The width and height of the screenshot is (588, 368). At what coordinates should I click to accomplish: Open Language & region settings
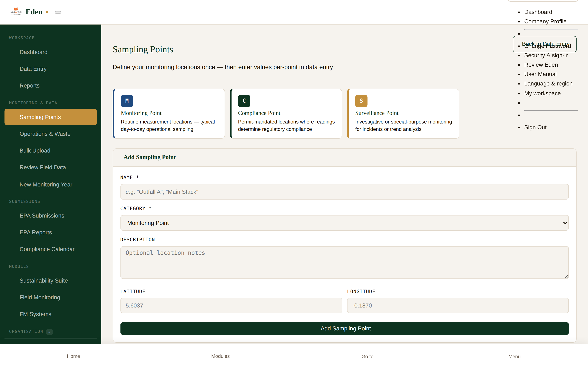(x=548, y=84)
